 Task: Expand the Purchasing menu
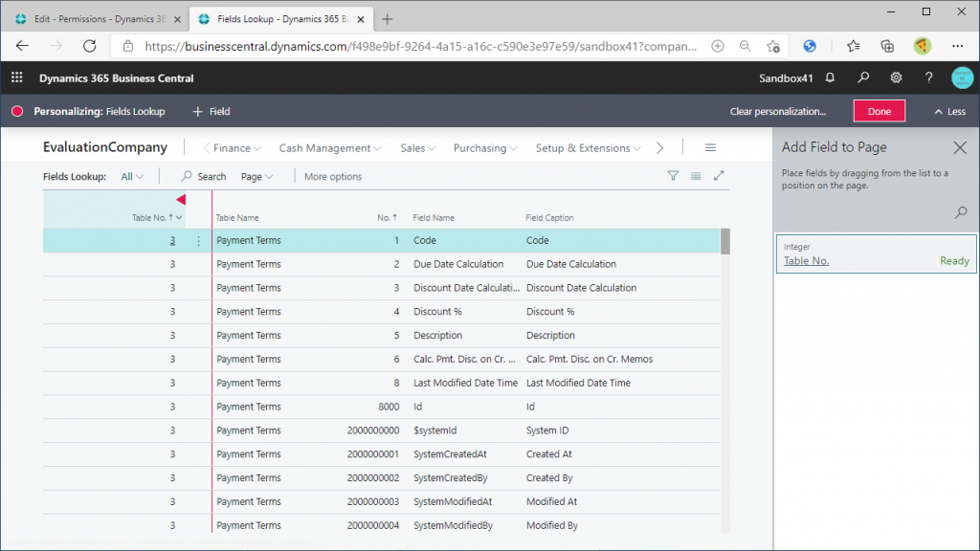pyautogui.click(x=485, y=148)
